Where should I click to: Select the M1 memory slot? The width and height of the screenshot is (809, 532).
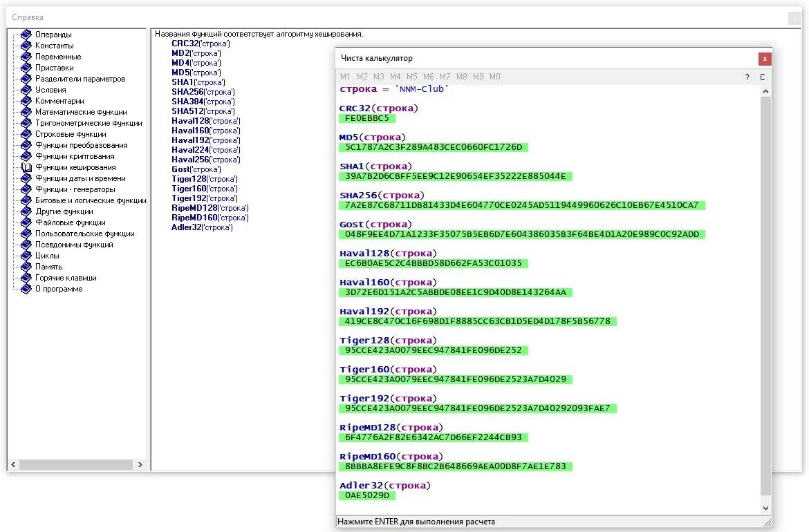[x=345, y=76]
